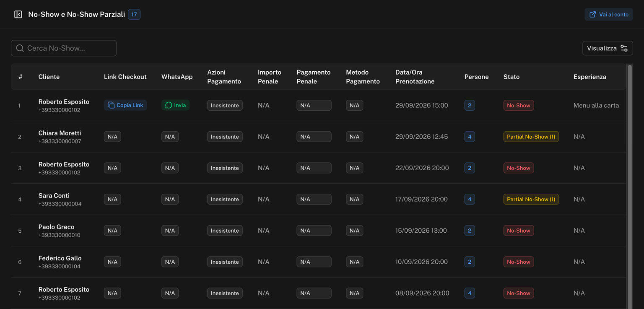Select Paolo Greco client name
644x309 pixels.
57,227
